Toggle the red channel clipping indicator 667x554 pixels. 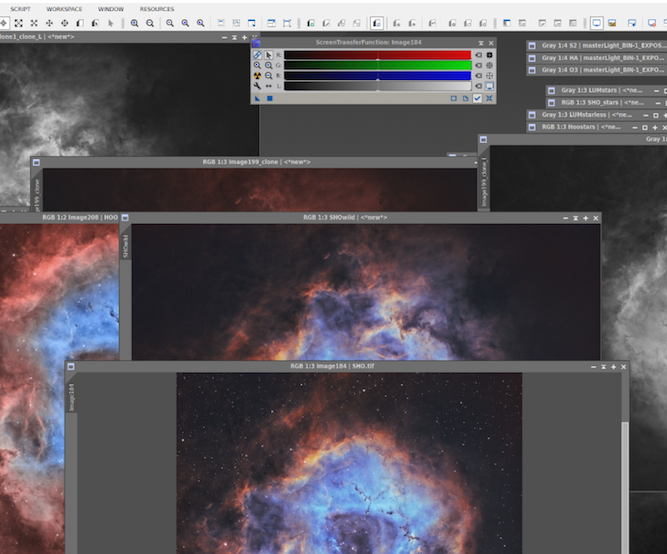pos(478,55)
